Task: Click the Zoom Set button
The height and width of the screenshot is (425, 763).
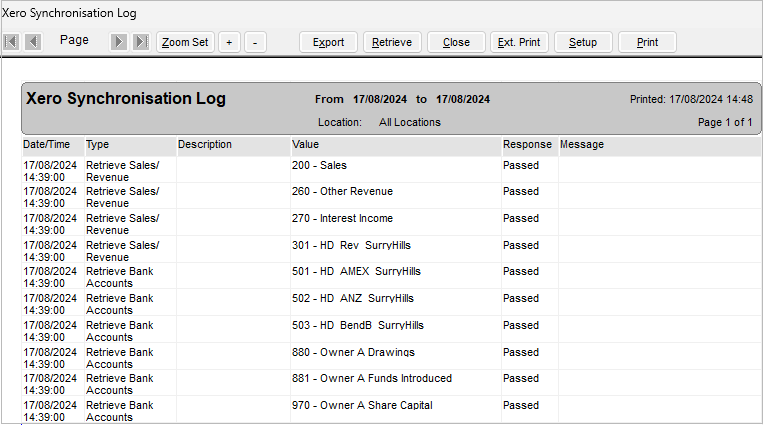Action: coord(185,42)
